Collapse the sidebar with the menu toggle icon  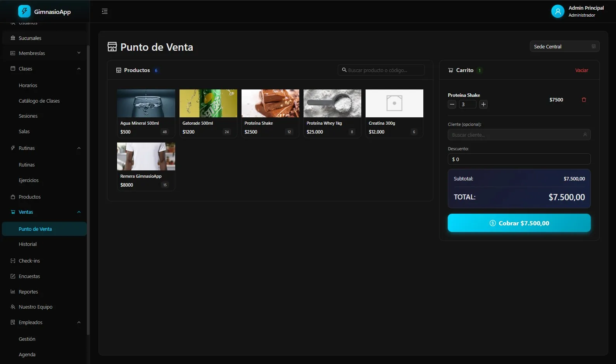tap(105, 11)
